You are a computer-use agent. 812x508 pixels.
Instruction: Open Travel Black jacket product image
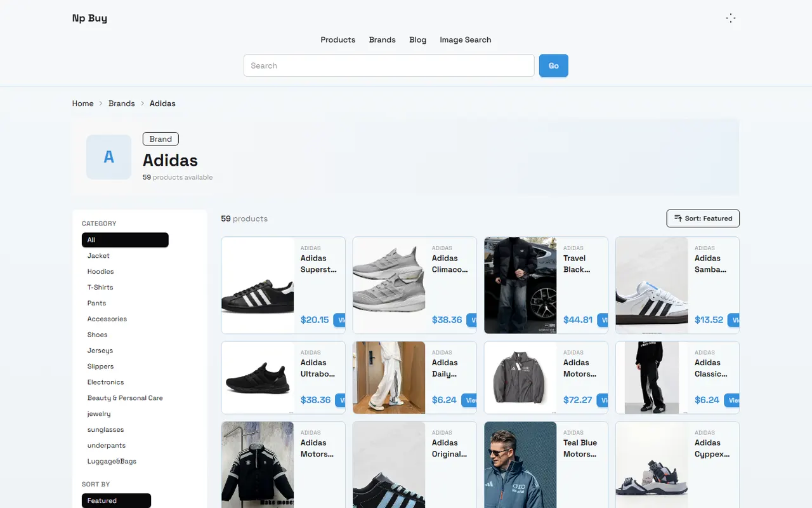point(520,285)
